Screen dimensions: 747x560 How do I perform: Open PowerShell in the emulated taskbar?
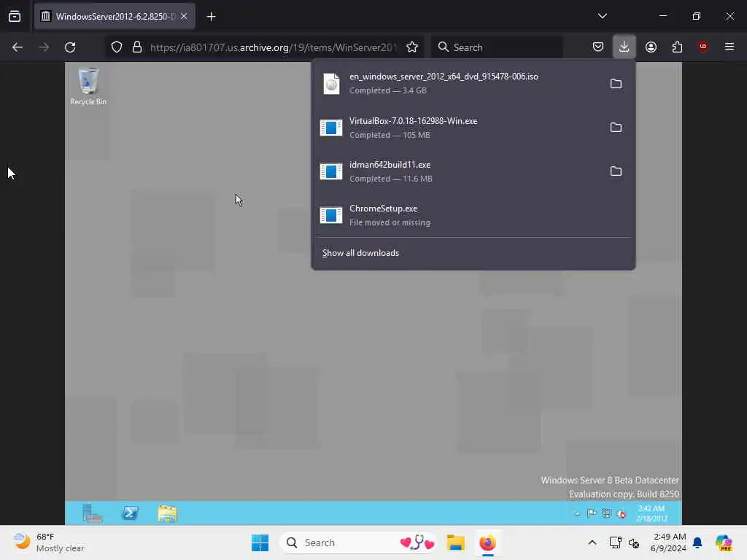point(130,513)
